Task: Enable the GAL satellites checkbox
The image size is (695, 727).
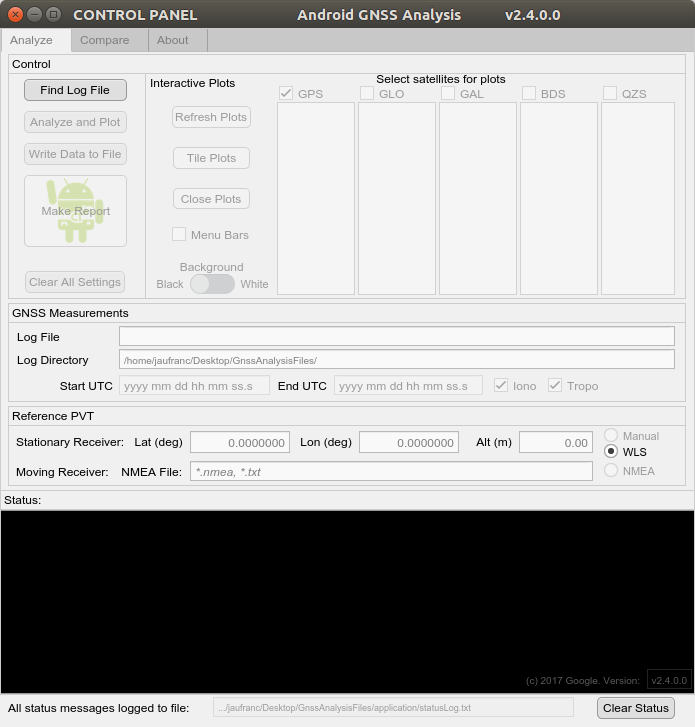Action: (x=448, y=93)
